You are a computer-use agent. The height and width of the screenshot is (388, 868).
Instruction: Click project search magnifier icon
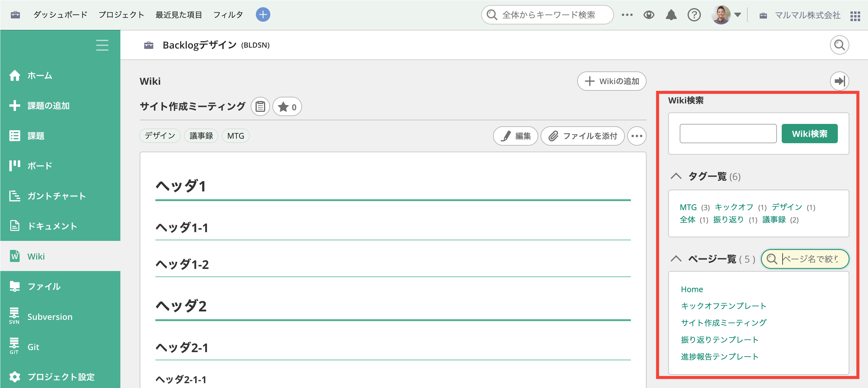coord(839,45)
